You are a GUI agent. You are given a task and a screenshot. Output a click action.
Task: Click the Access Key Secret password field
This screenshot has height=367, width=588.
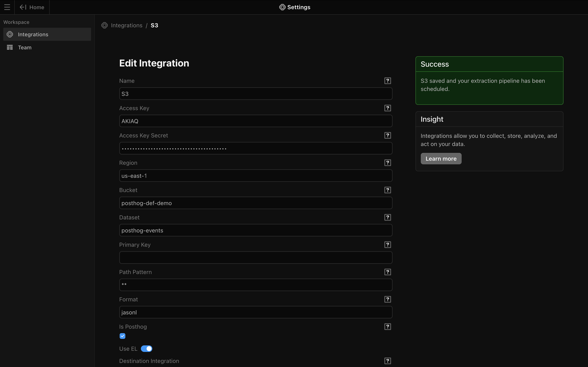256,148
